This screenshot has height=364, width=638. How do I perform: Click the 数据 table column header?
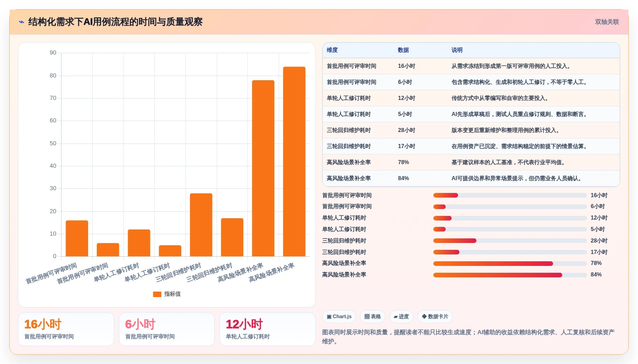403,50
